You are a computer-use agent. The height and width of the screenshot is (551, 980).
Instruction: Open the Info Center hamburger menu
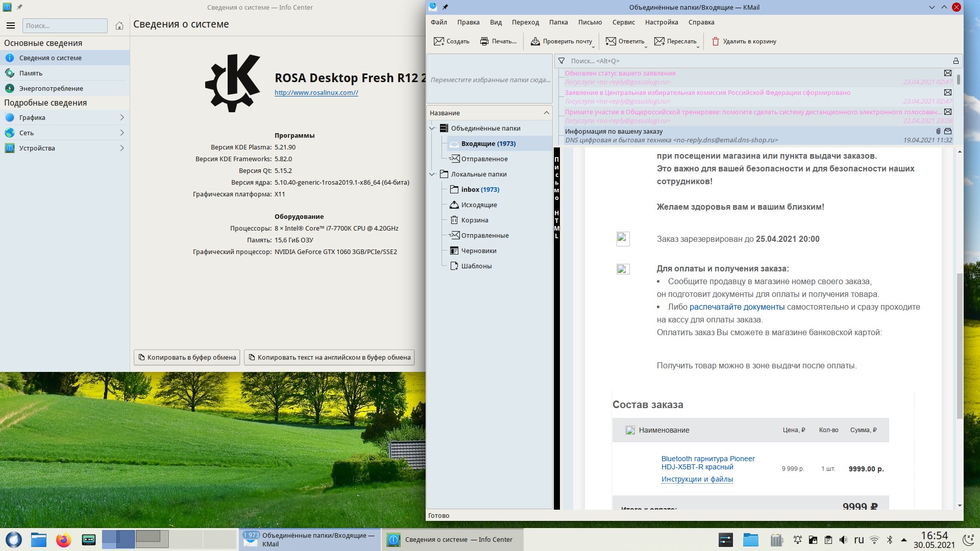[x=11, y=26]
